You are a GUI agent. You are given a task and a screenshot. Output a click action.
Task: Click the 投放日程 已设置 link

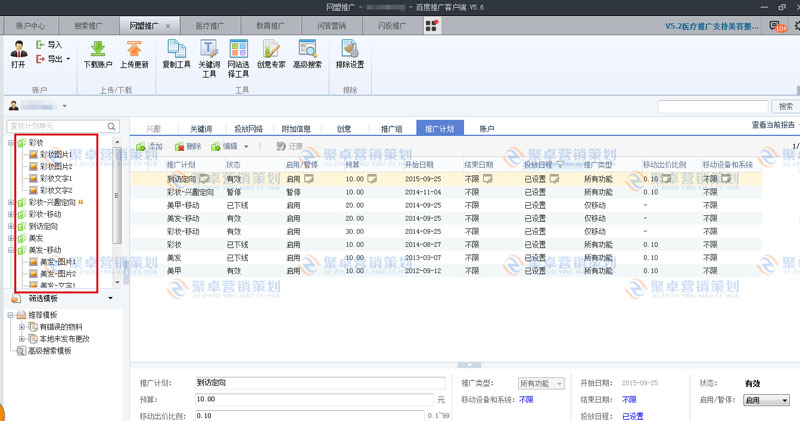click(633, 416)
